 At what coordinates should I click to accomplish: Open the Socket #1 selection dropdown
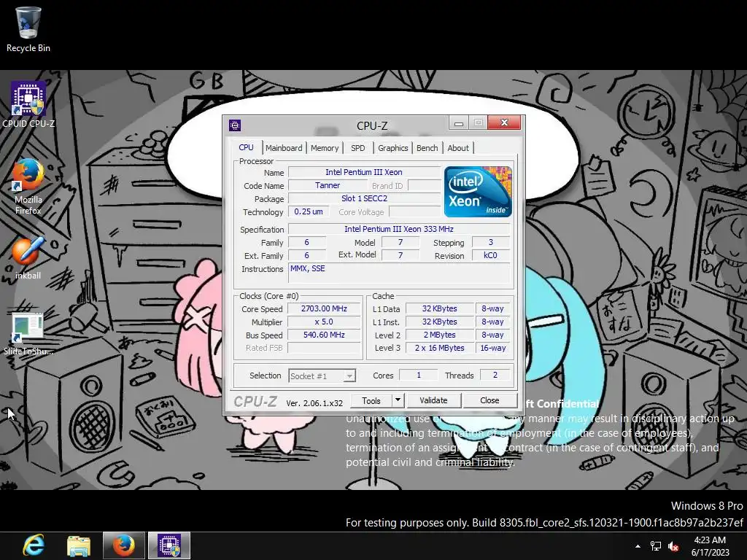[322, 376]
